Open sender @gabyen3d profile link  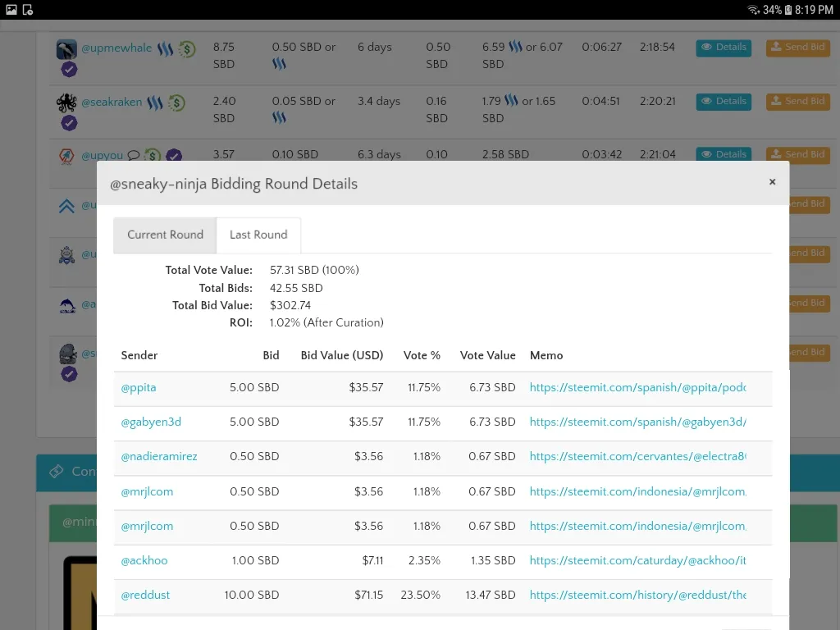151,422
